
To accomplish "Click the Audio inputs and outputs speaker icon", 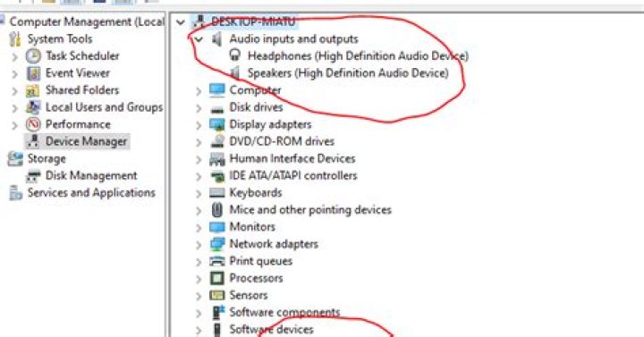I will pyautogui.click(x=216, y=39).
